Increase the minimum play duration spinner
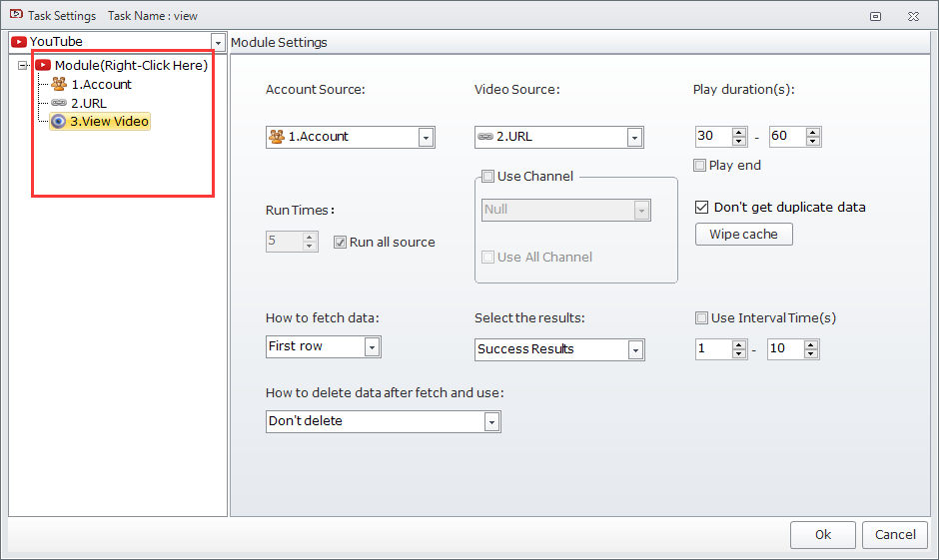 tap(739, 132)
